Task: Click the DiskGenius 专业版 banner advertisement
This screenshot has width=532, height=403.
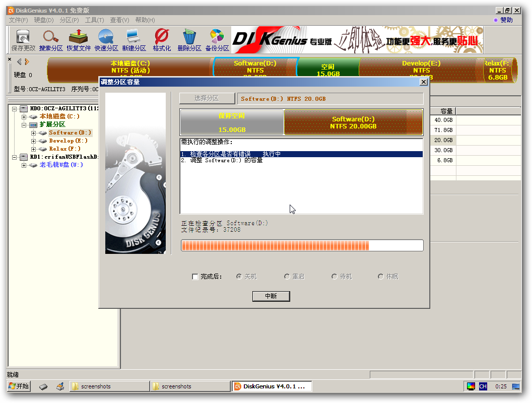Action: 357,40
